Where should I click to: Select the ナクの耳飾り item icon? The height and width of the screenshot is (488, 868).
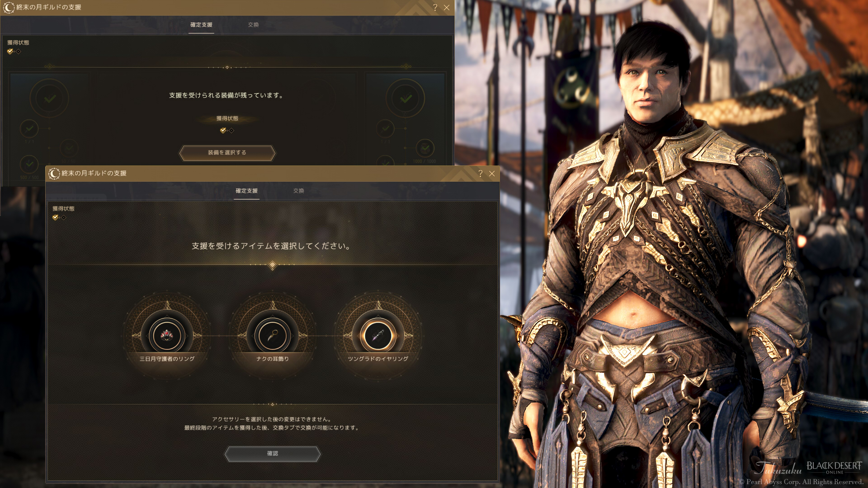(273, 335)
